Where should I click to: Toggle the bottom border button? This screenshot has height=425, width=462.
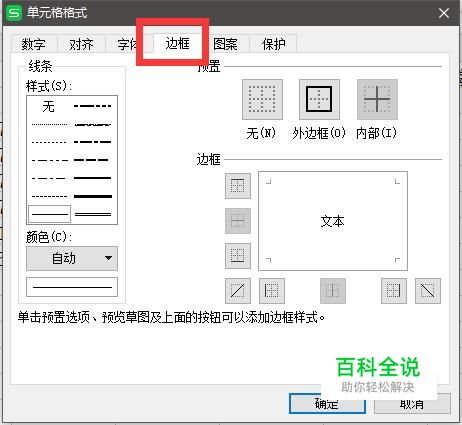pyautogui.click(x=238, y=256)
